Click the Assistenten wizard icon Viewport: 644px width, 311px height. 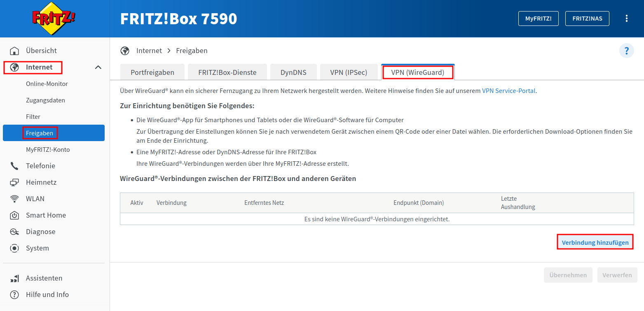14,279
